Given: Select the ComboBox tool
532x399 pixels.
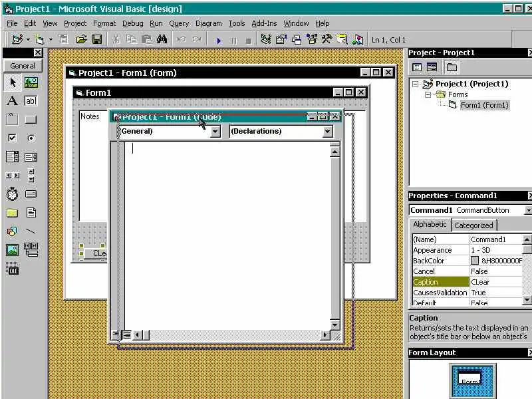Looking at the screenshot, I should pos(12,157).
